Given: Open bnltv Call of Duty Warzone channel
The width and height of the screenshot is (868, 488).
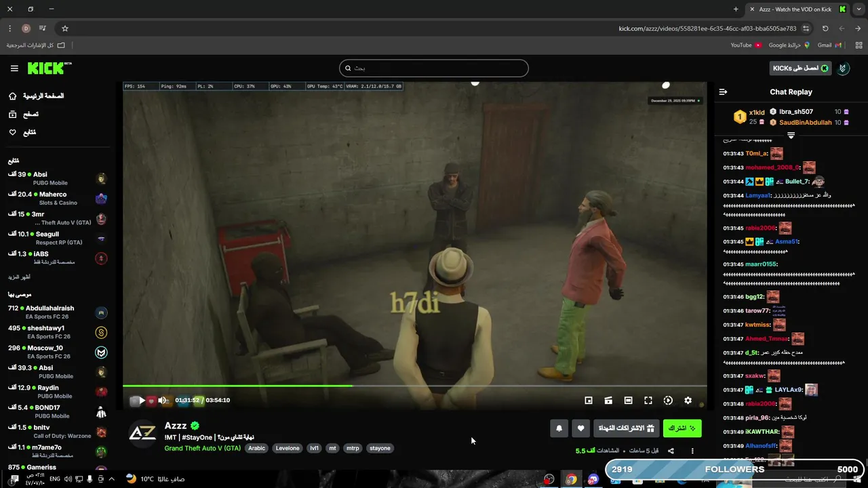Looking at the screenshot, I should pyautogui.click(x=58, y=432).
